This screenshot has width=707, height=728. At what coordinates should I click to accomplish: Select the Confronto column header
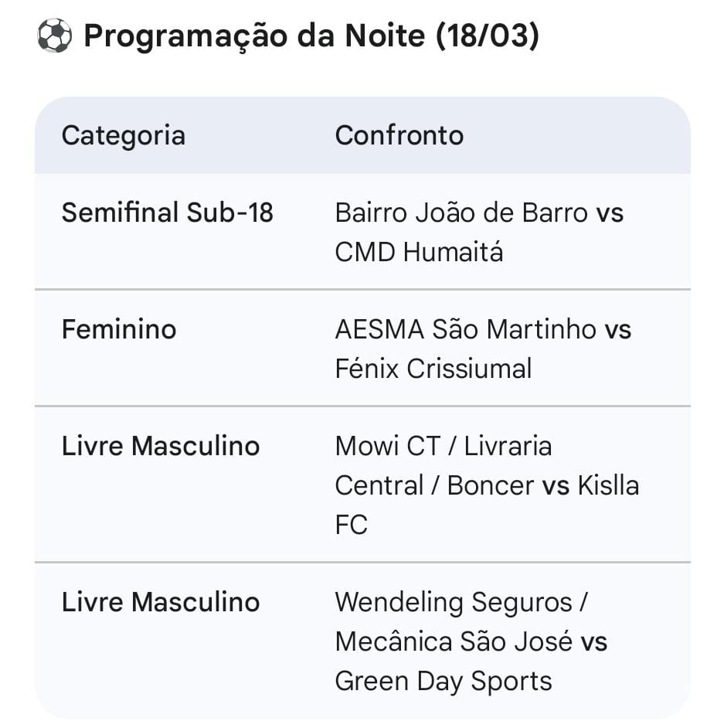pyautogui.click(x=399, y=135)
